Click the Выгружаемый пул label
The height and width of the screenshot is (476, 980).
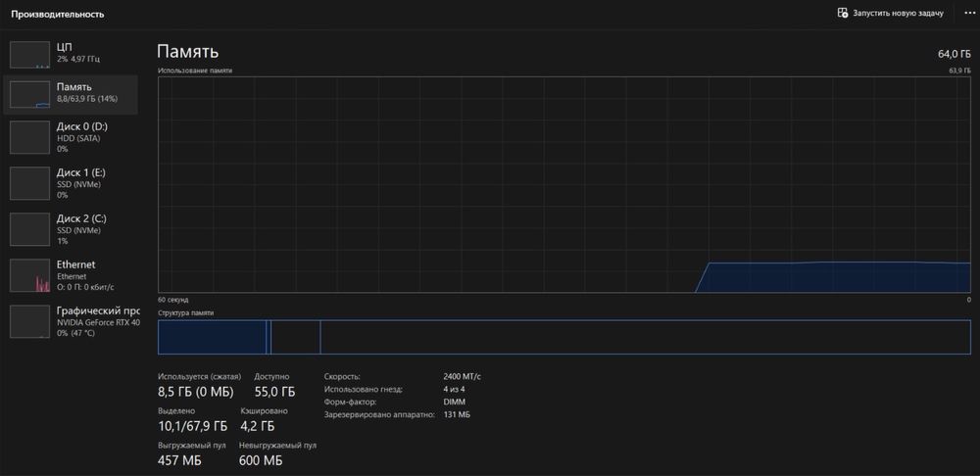point(192,446)
